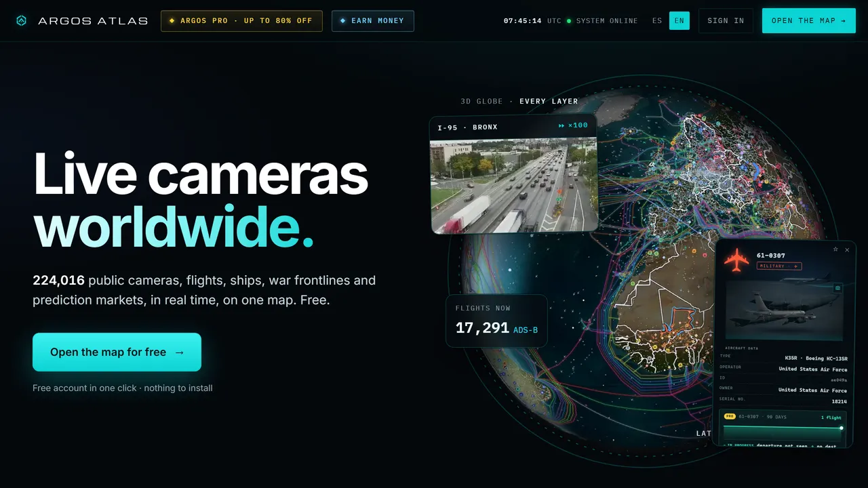
Task: Click the Owner "United States Air Force" value
Action: 812,390
